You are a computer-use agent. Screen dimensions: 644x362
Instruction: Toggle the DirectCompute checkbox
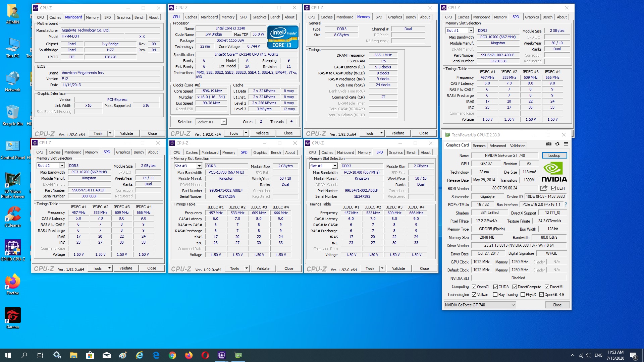coord(515,287)
